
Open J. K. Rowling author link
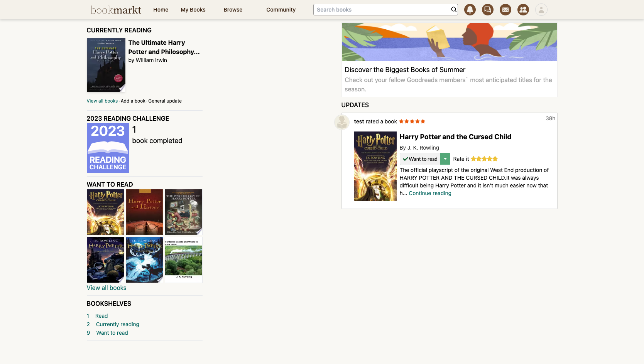point(423,148)
